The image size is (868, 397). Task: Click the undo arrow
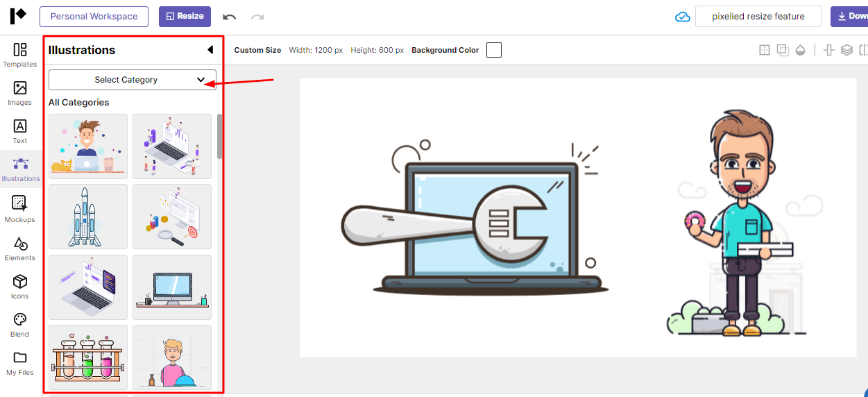(230, 17)
